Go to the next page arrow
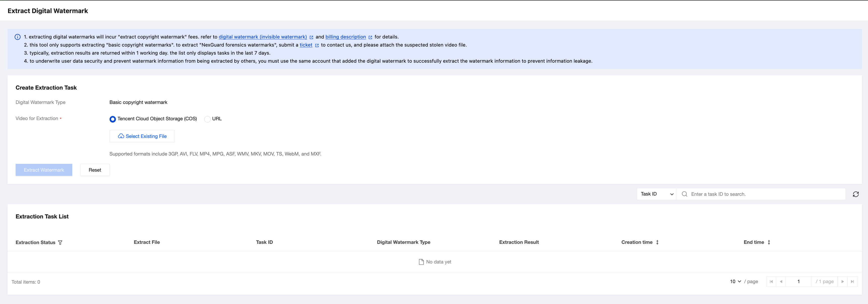The image size is (868, 304). click(842, 281)
